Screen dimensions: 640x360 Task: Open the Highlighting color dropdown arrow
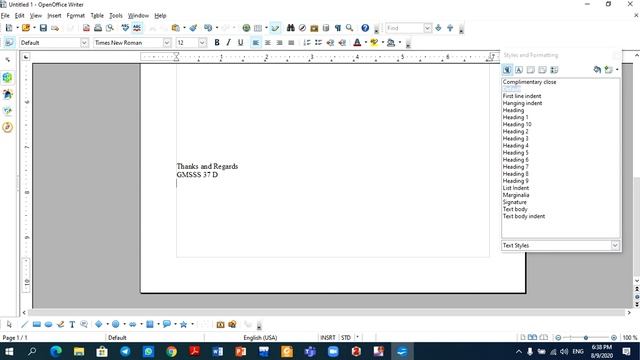tap(382, 42)
